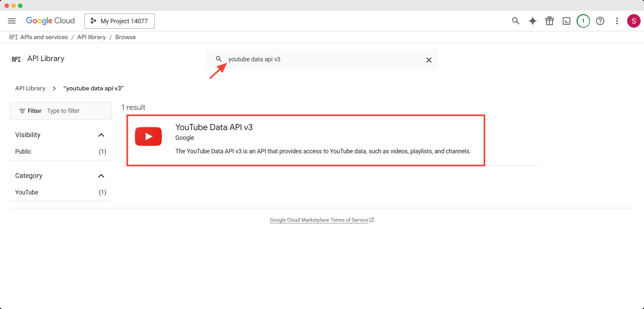This screenshot has width=644, height=309.
Task: Clear the search query with the X icon
Action: (x=429, y=60)
